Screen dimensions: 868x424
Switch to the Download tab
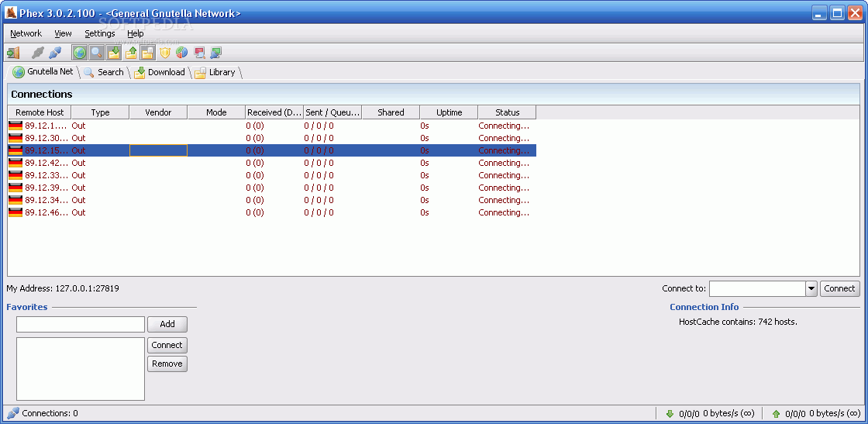pyautogui.click(x=160, y=72)
